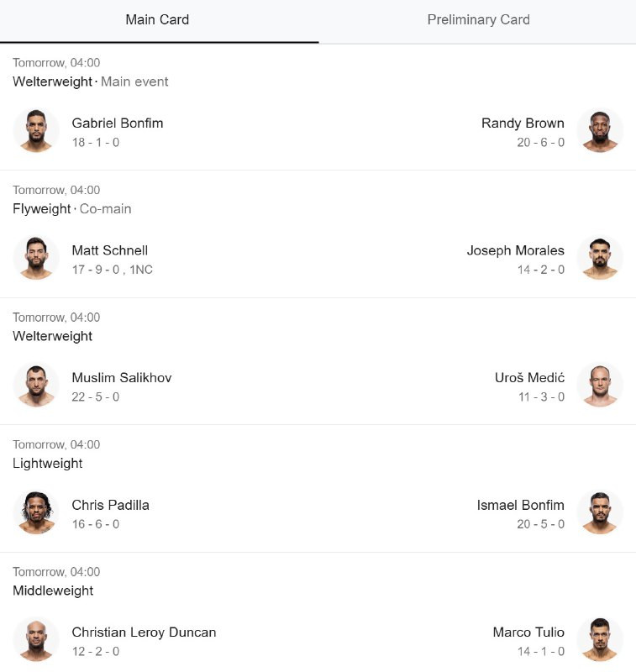Click Matt Schnell's profile photo

pyautogui.click(x=36, y=258)
